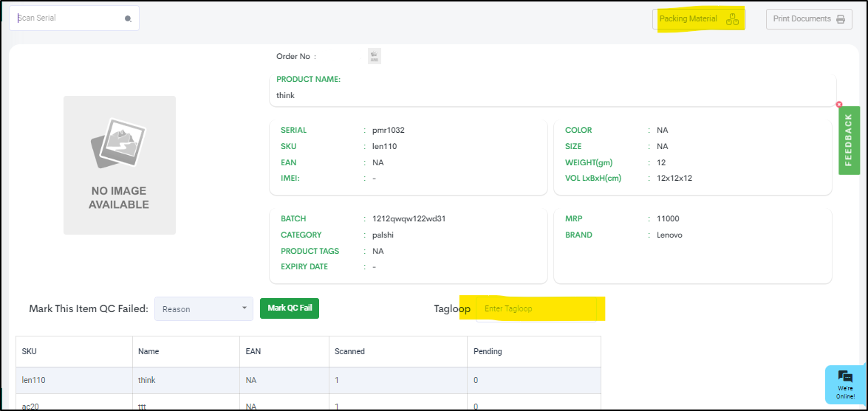Click the No Image Available placeholder

click(x=120, y=165)
